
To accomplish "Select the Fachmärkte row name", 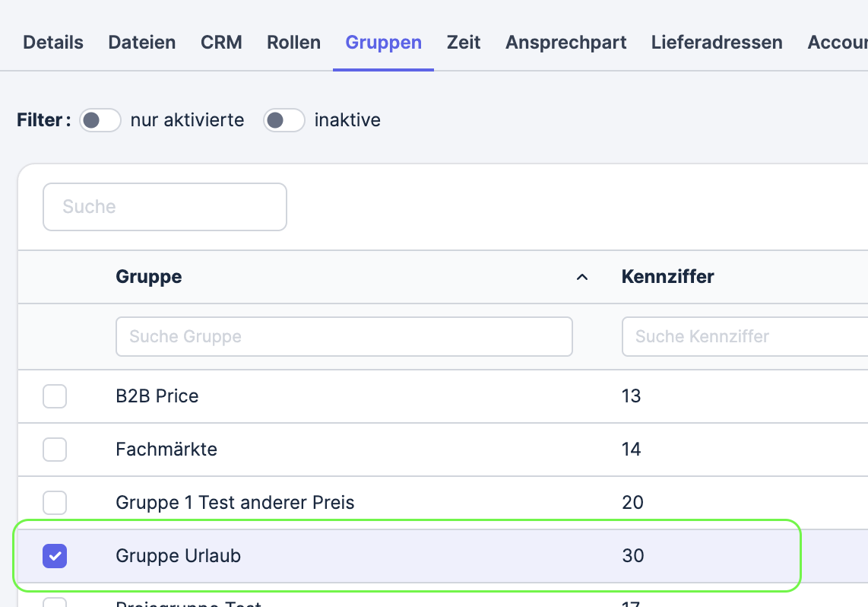I will tap(166, 449).
